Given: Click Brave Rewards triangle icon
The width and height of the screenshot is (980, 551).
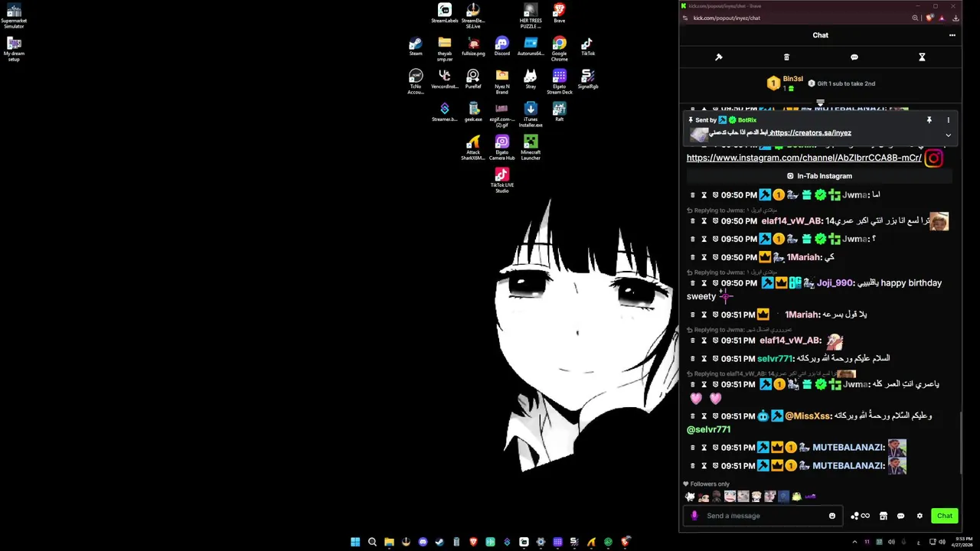Looking at the screenshot, I should [x=942, y=18].
